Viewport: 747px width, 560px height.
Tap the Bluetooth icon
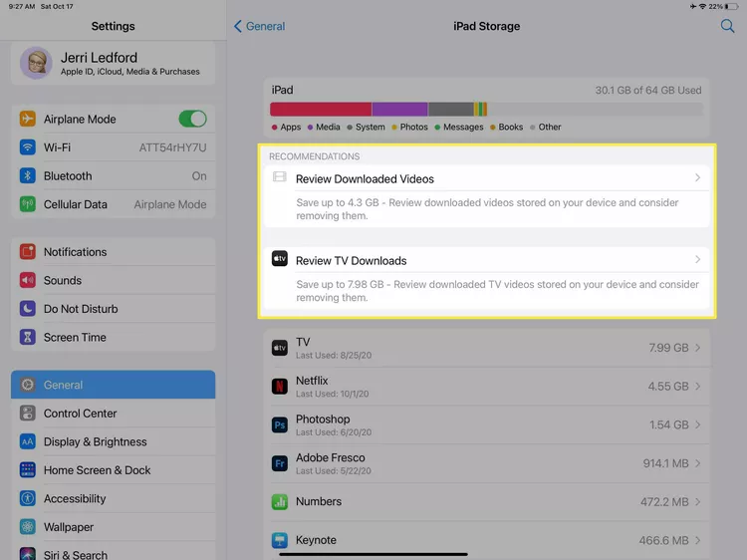28,175
